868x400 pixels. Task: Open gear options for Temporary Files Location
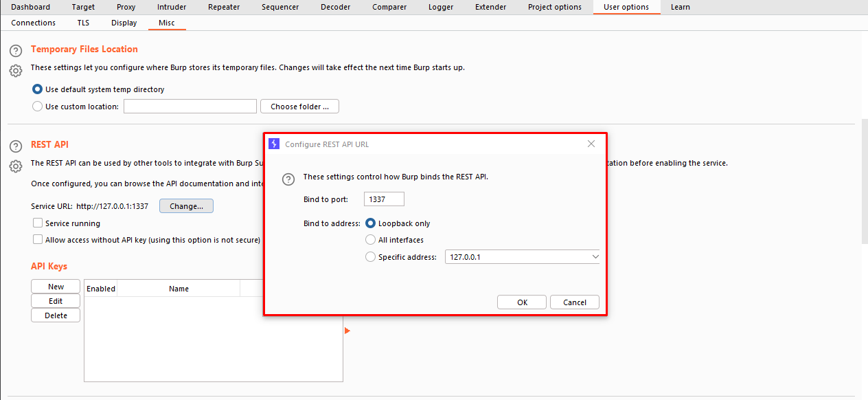tap(16, 71)
